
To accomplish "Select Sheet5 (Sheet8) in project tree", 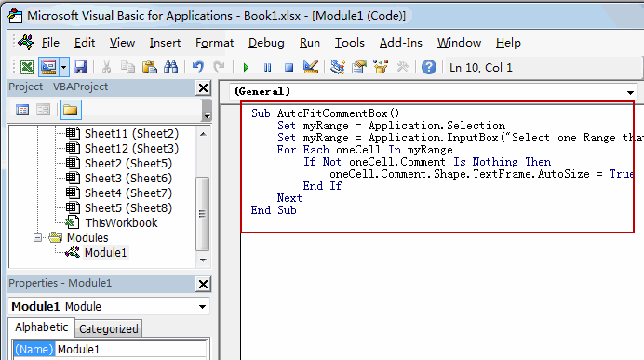I will coord(128,207).
